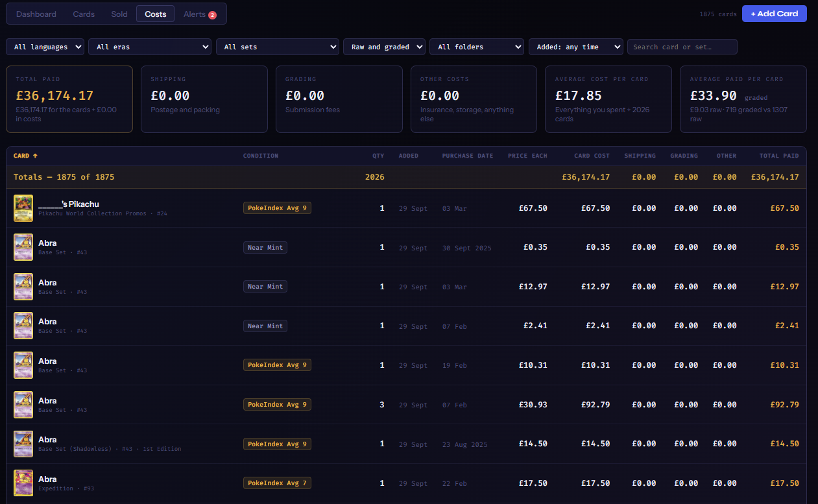Click the Average Paid Per Card tile

[x=743, y=99]
